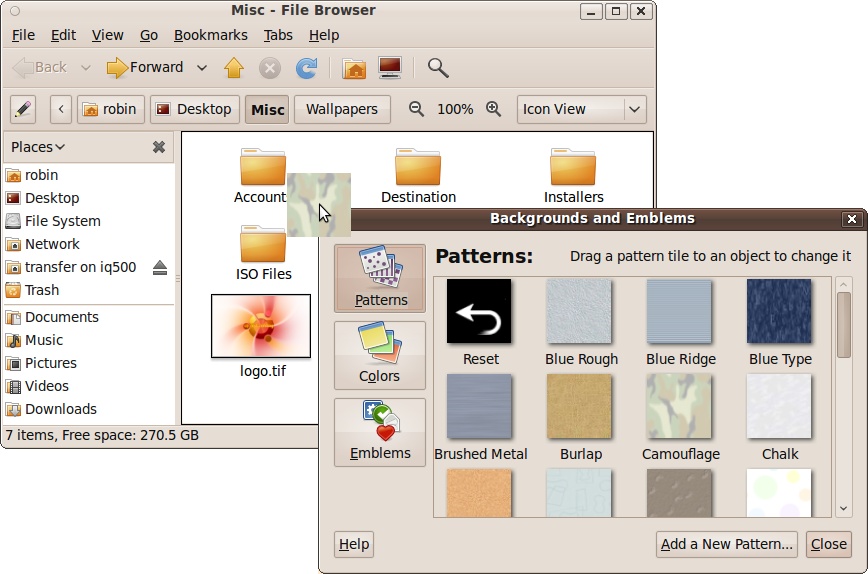Select the Patterns category
Screen dimensions: 868x574
point(380,278)
